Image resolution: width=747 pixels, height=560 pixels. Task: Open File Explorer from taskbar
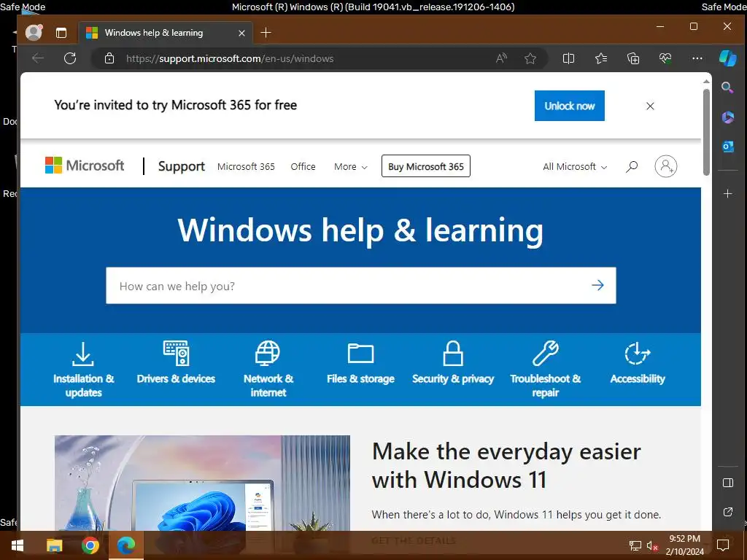[54, 545]
